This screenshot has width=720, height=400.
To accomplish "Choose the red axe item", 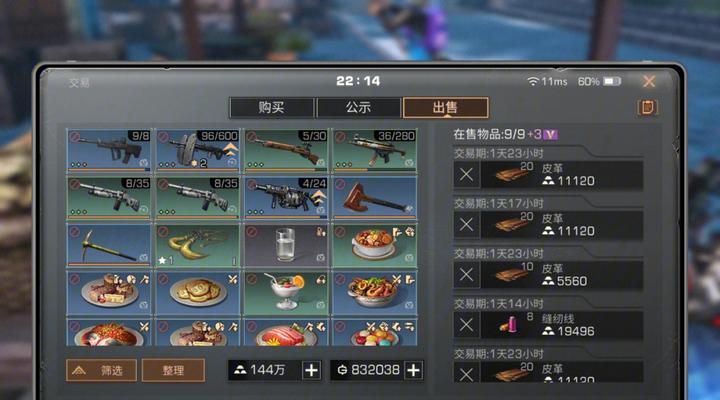I will (374, 198).
